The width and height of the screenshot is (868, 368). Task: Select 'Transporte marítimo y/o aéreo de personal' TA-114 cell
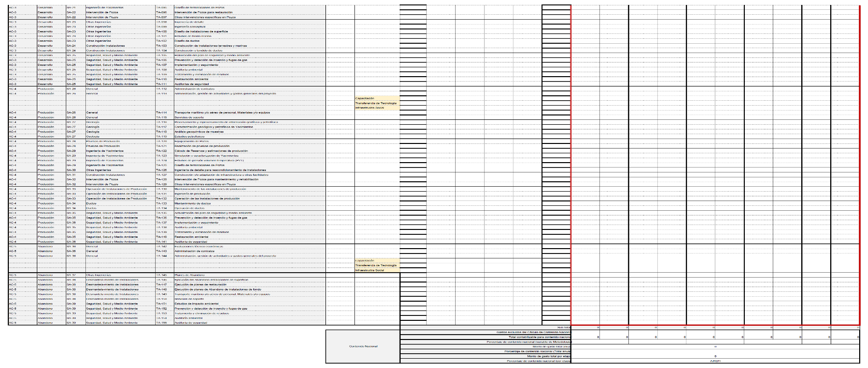pyautogui.click(x=222, y=113)
